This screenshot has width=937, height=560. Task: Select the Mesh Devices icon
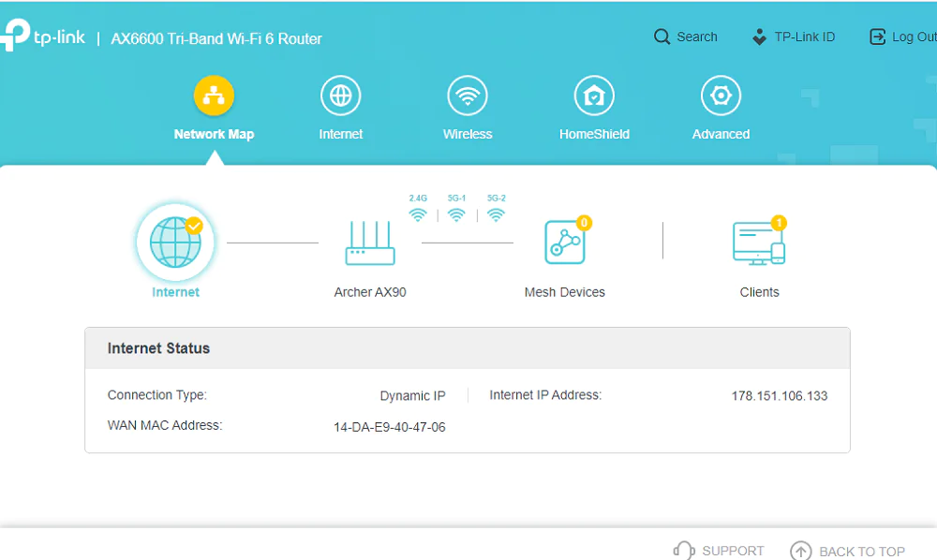pos(565,243)
